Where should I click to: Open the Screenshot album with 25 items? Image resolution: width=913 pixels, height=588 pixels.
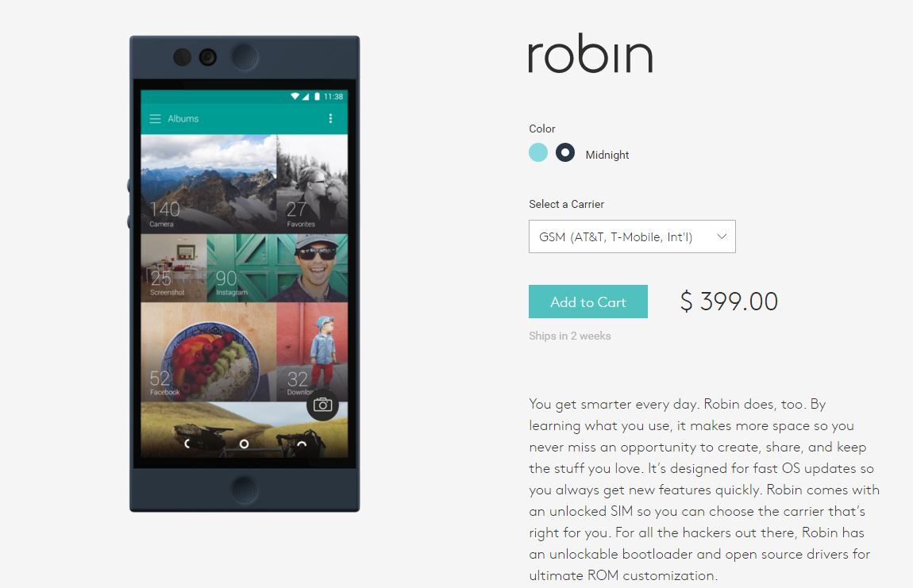174,268
